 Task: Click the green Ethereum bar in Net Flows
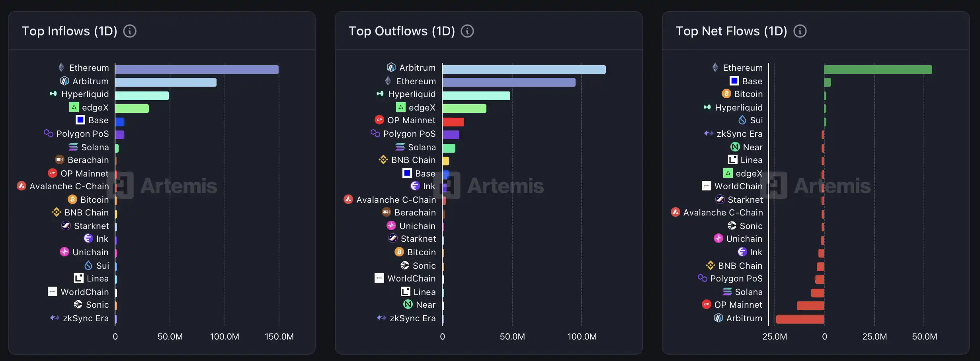(x=878, y=70)
